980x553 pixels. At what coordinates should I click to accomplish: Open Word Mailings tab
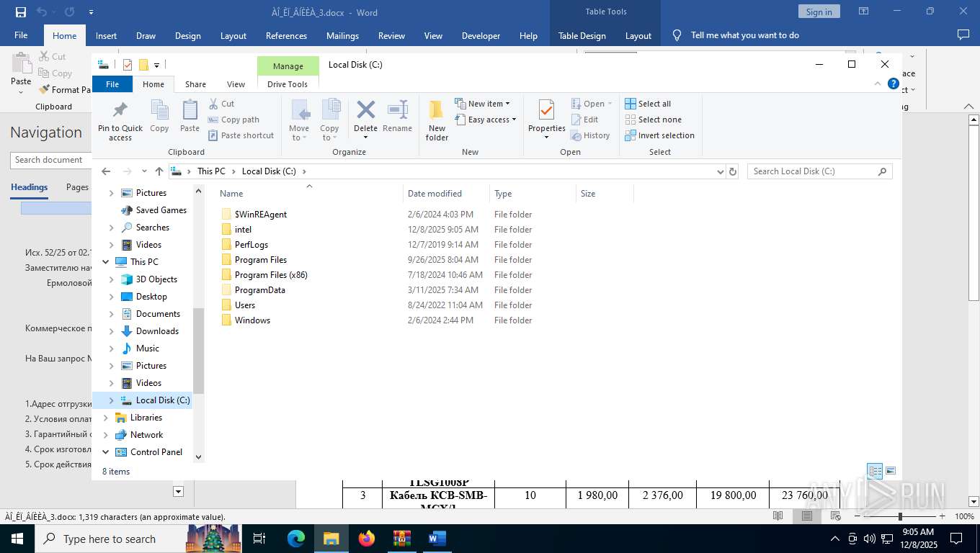[342, 36]
